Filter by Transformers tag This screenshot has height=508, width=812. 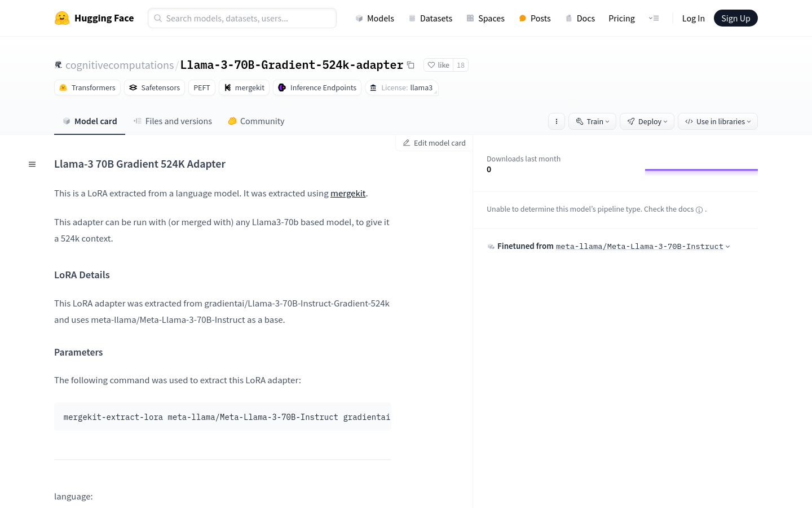pyautogui.click(x=87, y=87)
